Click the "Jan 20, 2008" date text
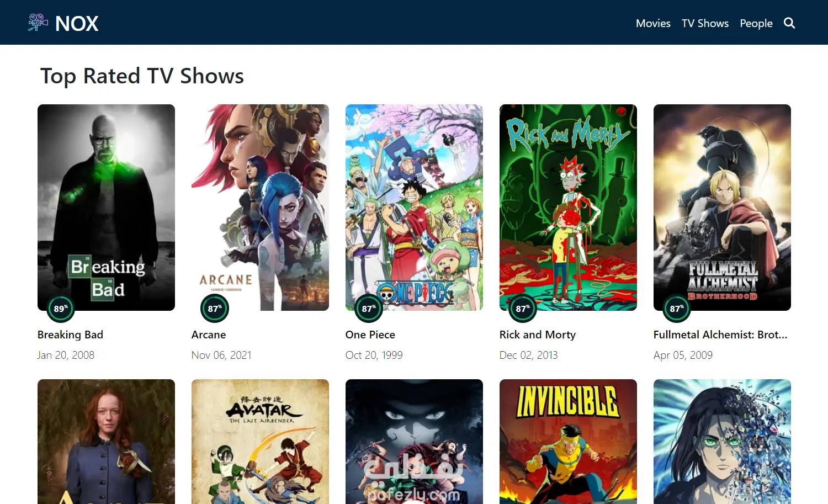The width and height of the screenshot is (828, 504). [x=66, y=355]
